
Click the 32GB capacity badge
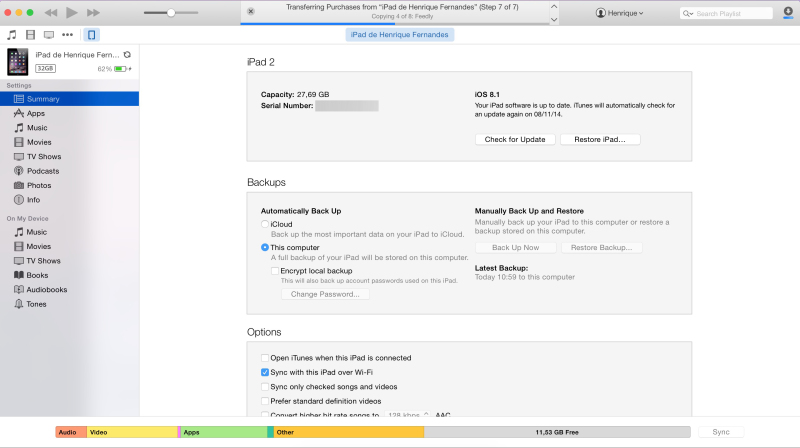point(45,68)
